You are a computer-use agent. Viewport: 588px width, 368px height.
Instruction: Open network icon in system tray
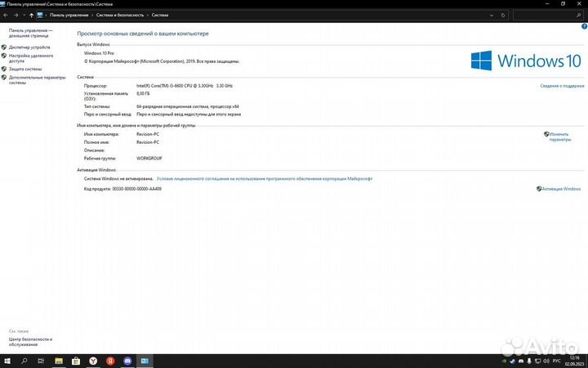(537, 361)
